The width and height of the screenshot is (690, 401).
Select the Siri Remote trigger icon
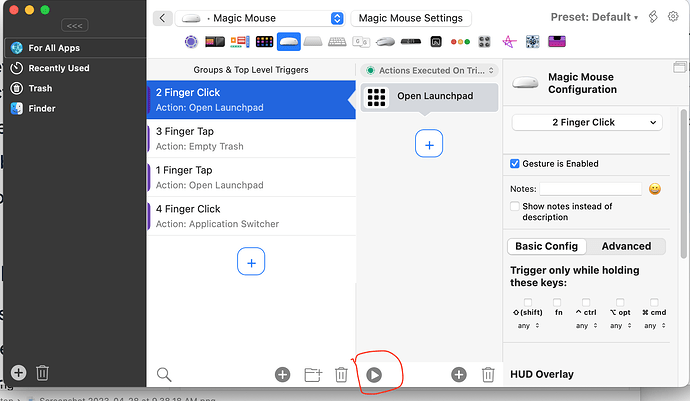pos(191,42)
